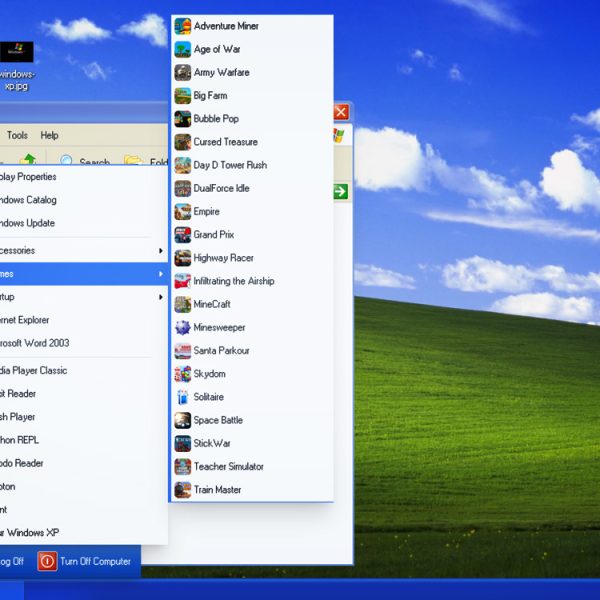Click the green Up folder toolbar icon

[x=28, y=159]
